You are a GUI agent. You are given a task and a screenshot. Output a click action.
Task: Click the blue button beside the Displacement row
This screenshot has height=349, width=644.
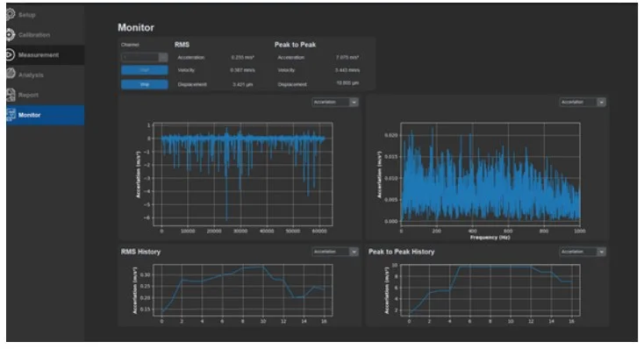click(x=144, y=84)
